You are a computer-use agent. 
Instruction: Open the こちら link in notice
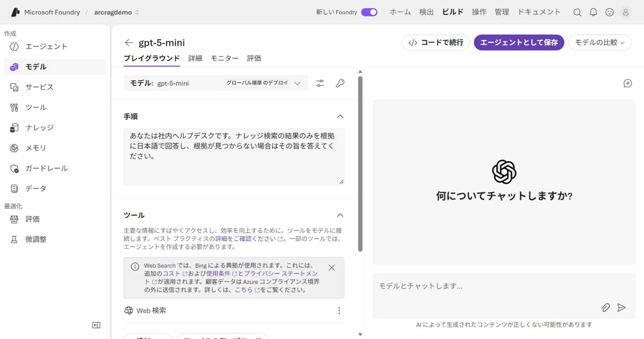click(247, 290)
